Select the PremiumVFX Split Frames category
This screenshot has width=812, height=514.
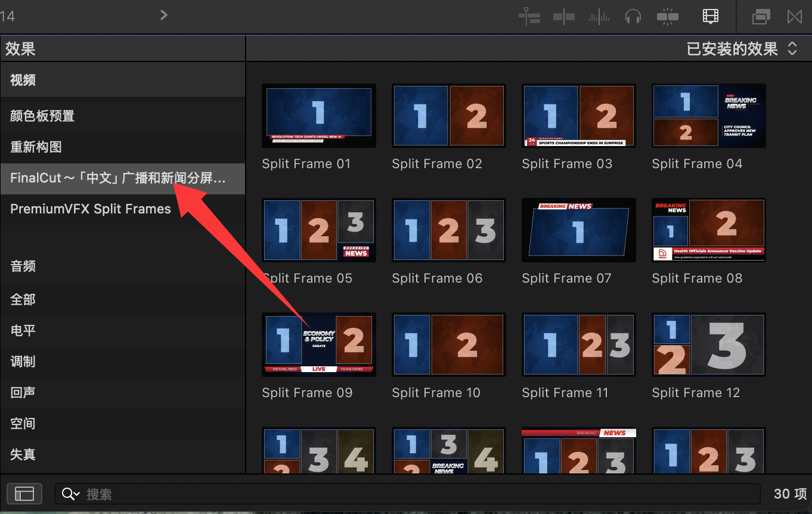91,209
